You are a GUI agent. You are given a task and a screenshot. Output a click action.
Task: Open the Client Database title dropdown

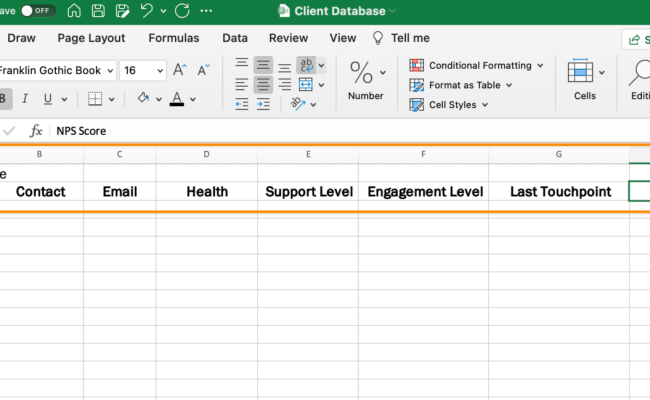point(392,11)
